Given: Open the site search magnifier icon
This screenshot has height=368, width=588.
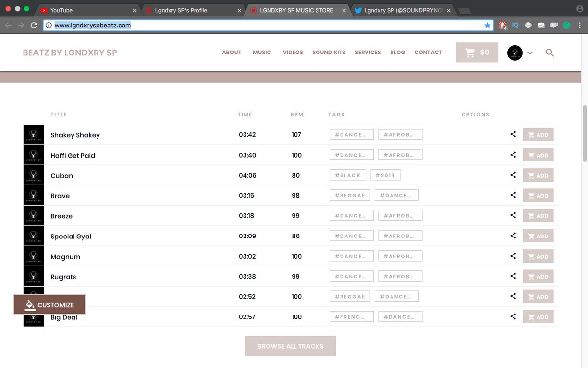Looking at the screenshot, I should (x=550, y=53).
